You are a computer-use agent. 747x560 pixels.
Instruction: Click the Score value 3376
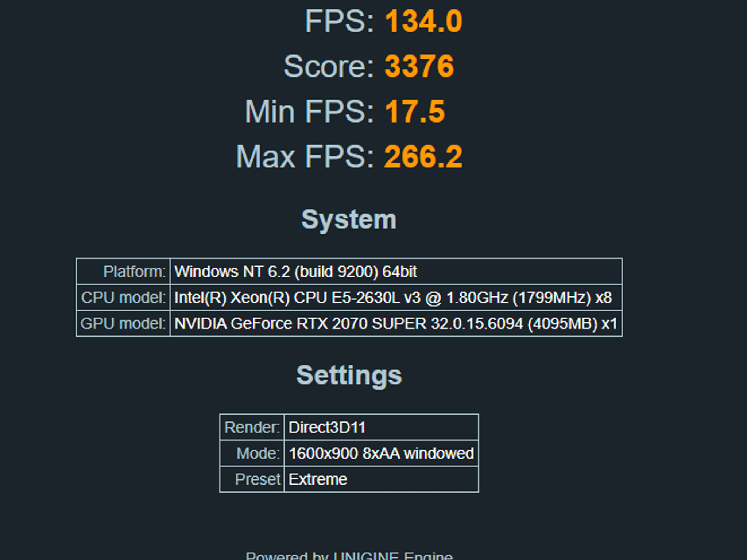click(419, 66)
